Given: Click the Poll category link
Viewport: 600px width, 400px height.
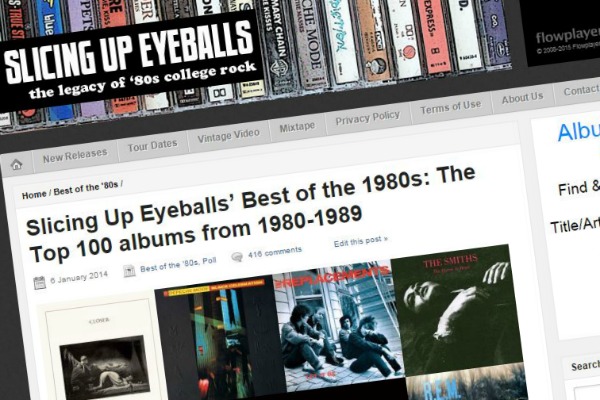Looking at the screenshot, I should coord(209,261).
